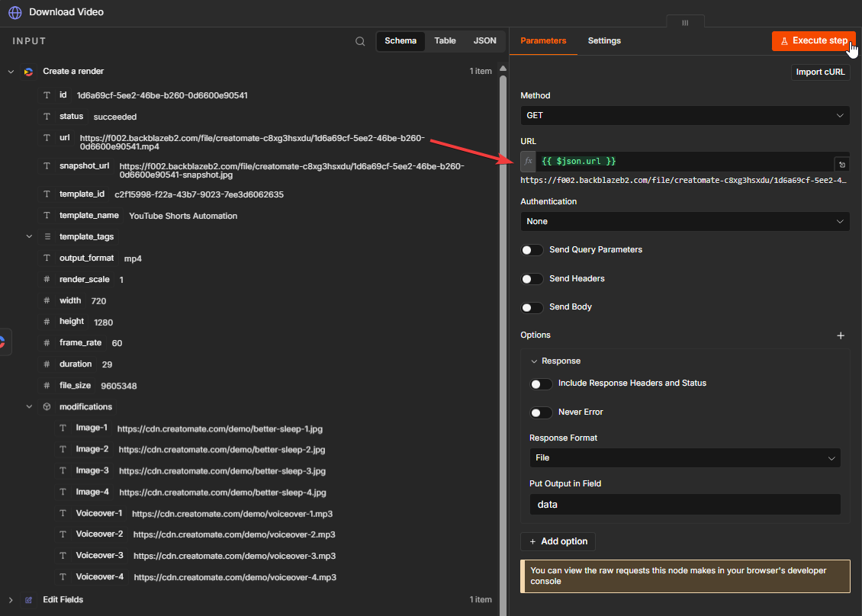Click the number type icon for width

(x=47, y=300)
